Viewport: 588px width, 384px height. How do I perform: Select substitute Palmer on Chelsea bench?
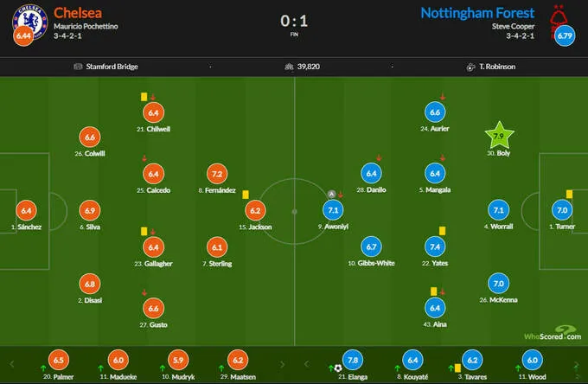[59, 362]
